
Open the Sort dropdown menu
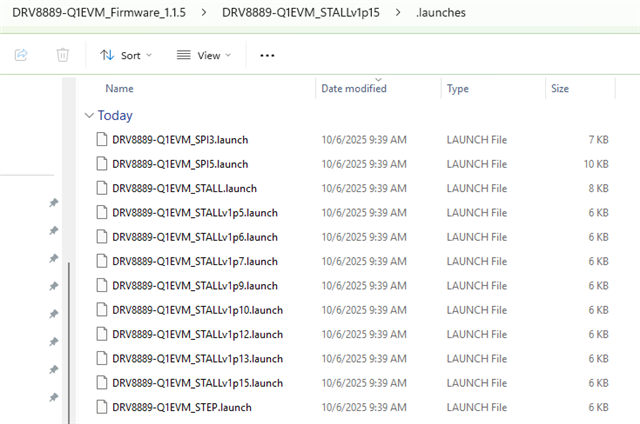[126, 55]
